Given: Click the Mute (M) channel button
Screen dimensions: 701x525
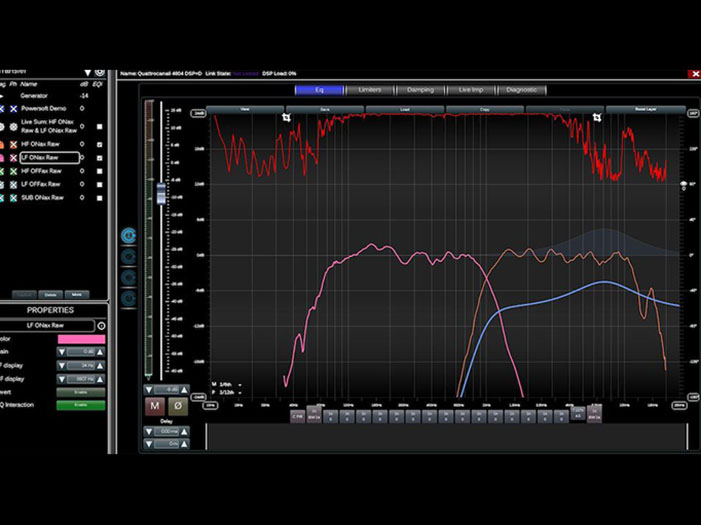Looking at the screenshot, I should click(x=155, y=406).
